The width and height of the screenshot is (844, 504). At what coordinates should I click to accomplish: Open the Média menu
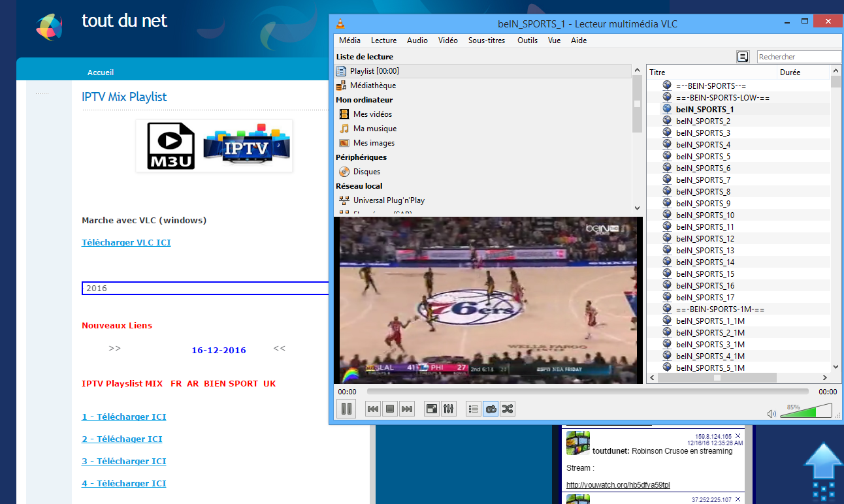click(x=349, y=40)
